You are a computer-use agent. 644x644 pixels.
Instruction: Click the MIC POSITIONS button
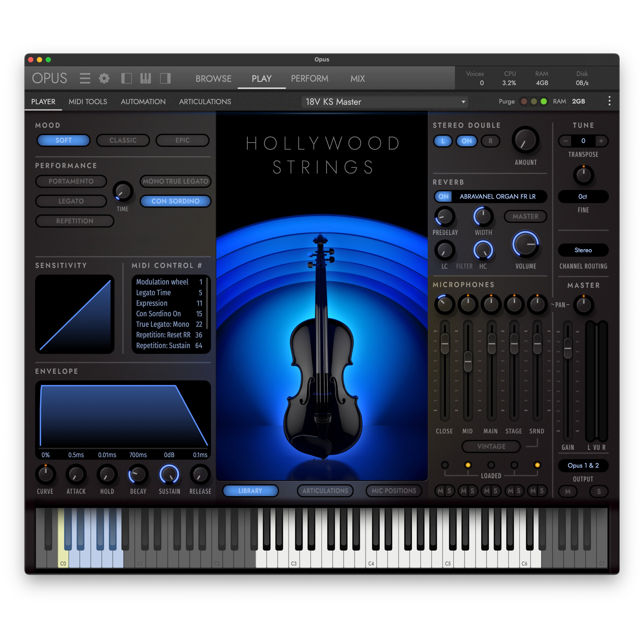coord(394,491)
